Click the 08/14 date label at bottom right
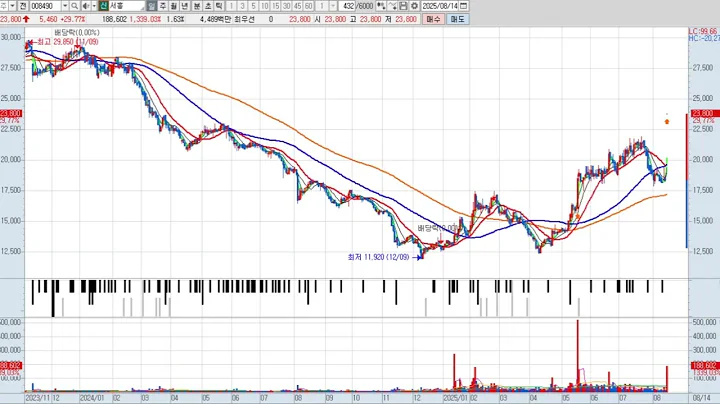This screenshot has width=720, height=404. point(701,398)
